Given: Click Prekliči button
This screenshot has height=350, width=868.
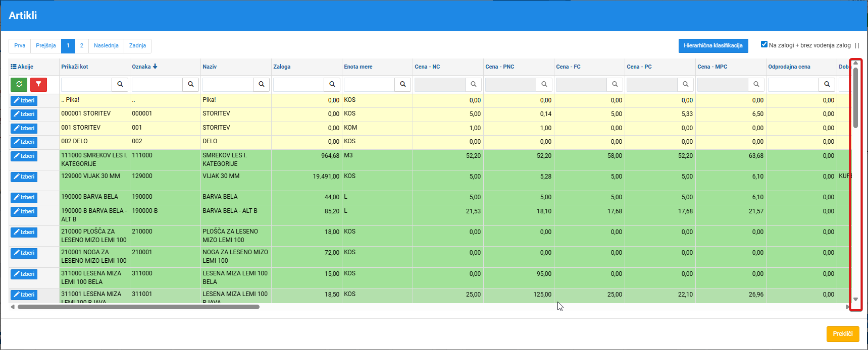Looking at the screenshot, I should [x=843, y=334].
